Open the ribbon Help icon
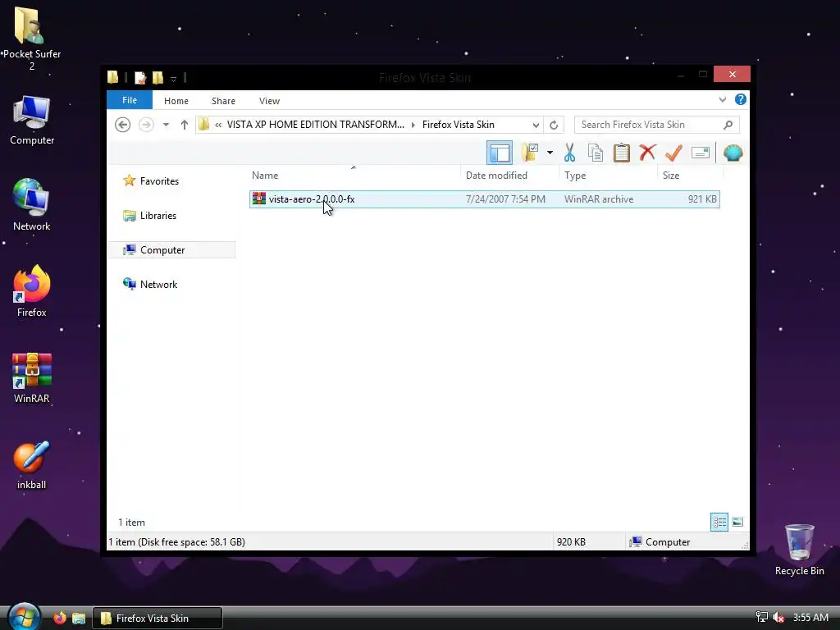The width and height of the screenshot is (840, 630). tap(741, 99)
